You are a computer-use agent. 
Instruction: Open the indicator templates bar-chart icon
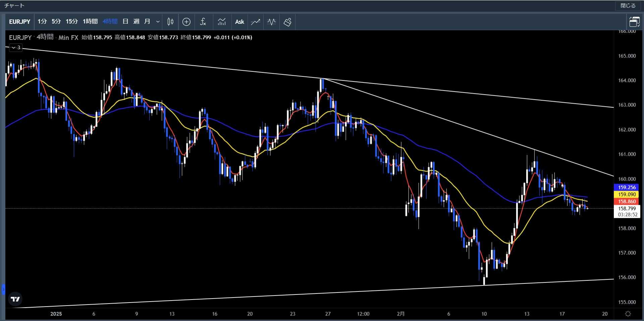[x=222, y=22]
